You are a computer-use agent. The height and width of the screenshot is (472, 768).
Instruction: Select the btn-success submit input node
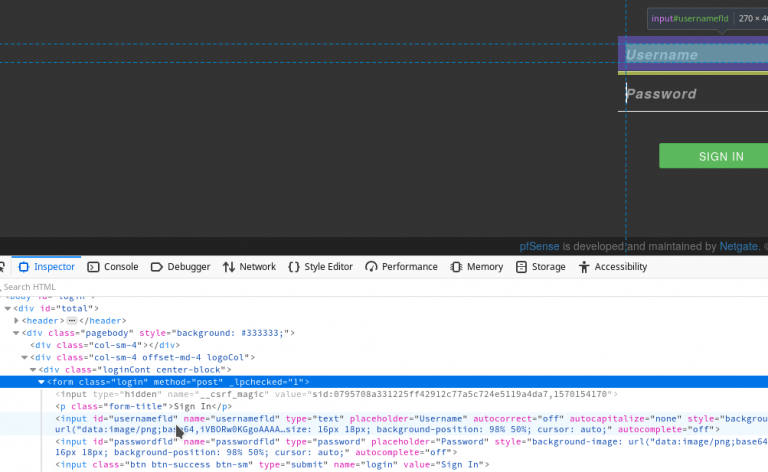tap(272, 465)
